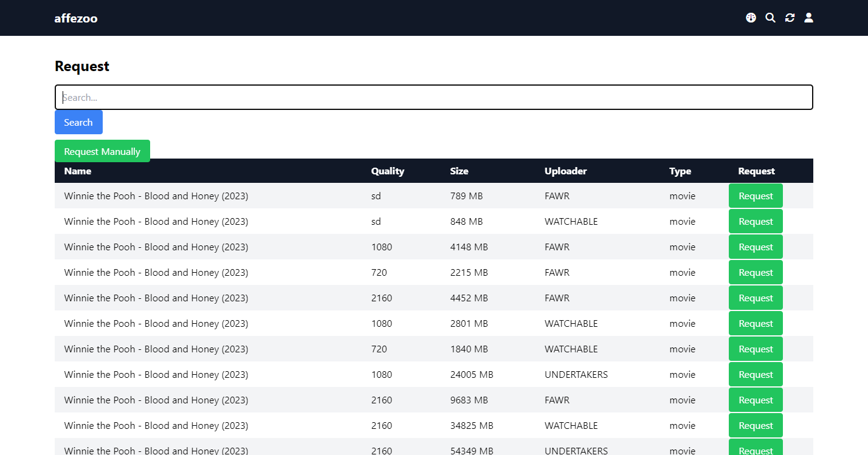868x455 pixels.
Task: Select the movie name in the 789 MB row
Action: pos(156,196)
